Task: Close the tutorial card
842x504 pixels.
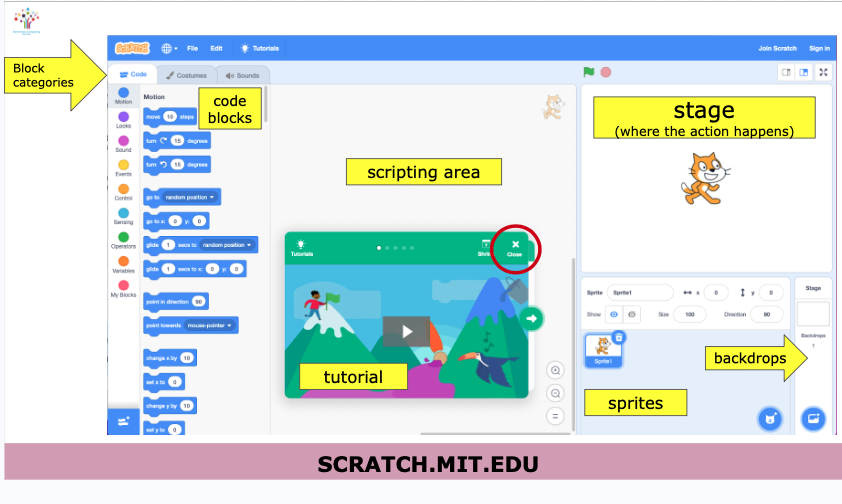Action: coord(514,248)
